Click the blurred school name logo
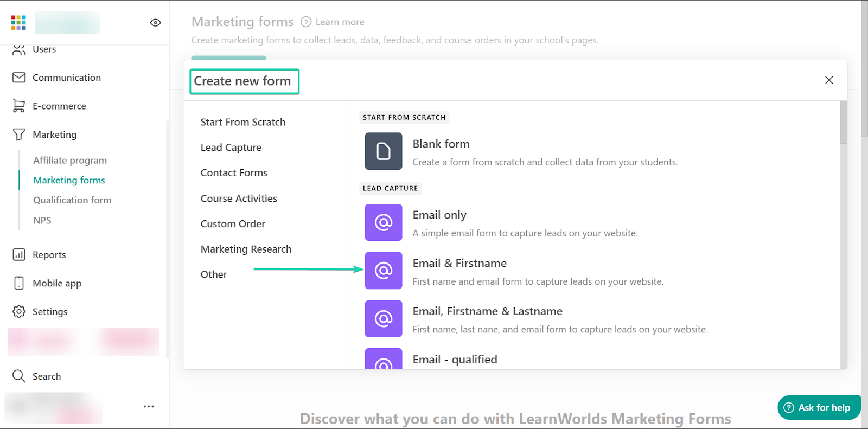The image size is (868, 429). point(67,22)
